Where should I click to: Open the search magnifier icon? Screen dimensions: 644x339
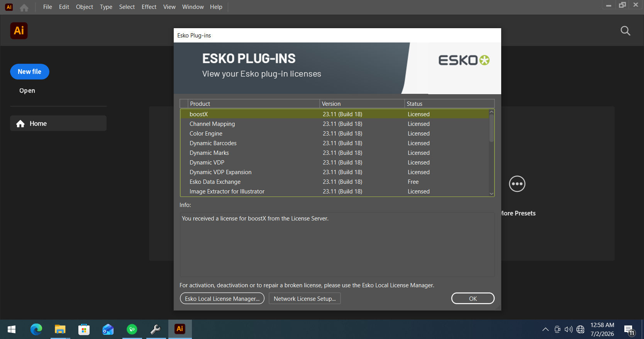625,31
